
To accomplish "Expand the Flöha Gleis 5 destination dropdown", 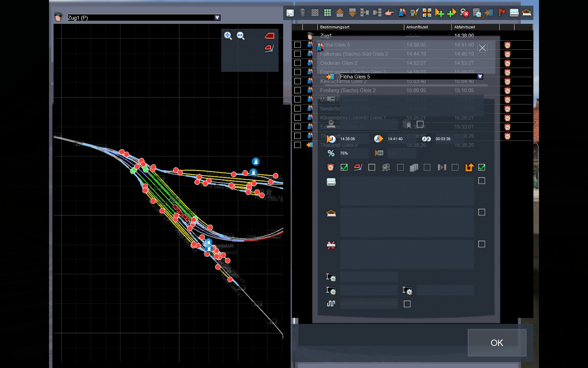I will pyautogui.click(x=480, y=76).
